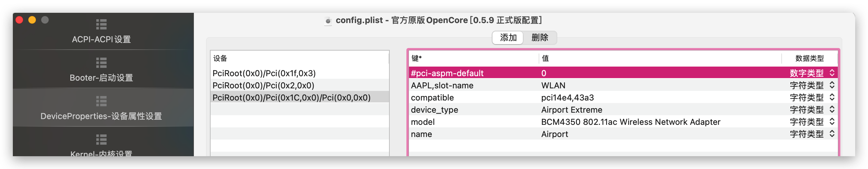This screenshot has width=868, height=169.
Task: Select device PciRoot(0x0)/Pci(0x2,0x0)
Action: coord(299,85)
